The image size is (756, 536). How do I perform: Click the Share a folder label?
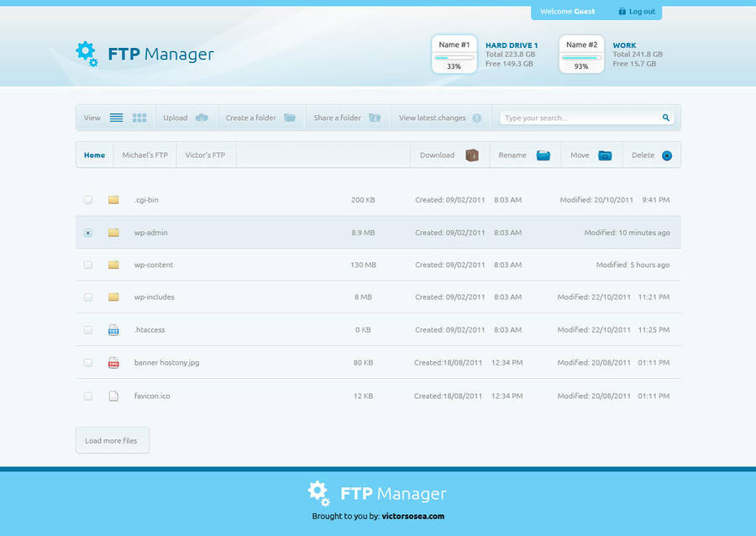(x=337, y=118)
